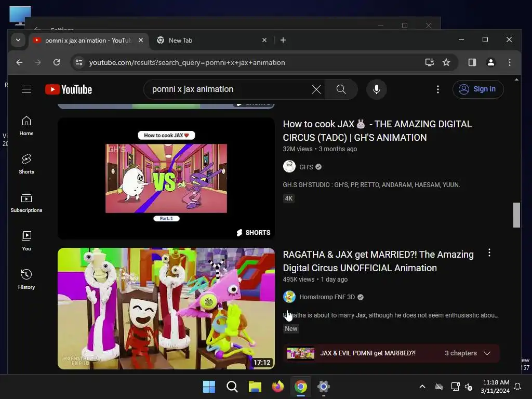The image size is (532, 399).
Task: Start voice search with the microphone
Action: tap(376, 89)
